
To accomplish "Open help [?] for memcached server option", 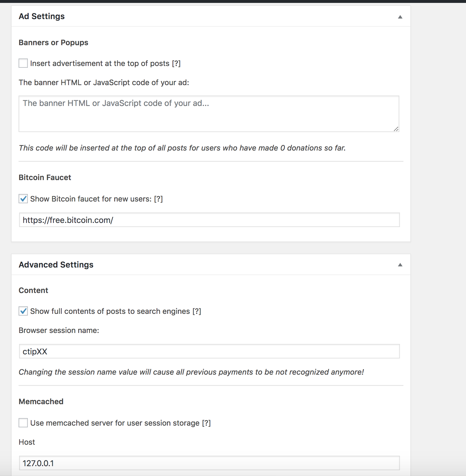I will click(x=206, y=423).
